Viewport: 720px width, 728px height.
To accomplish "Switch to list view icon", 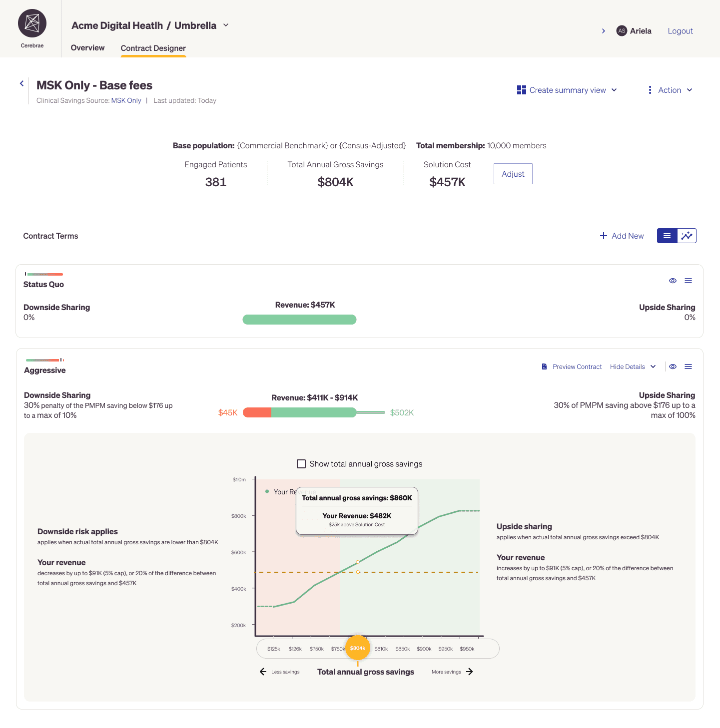I will point(667,236).
